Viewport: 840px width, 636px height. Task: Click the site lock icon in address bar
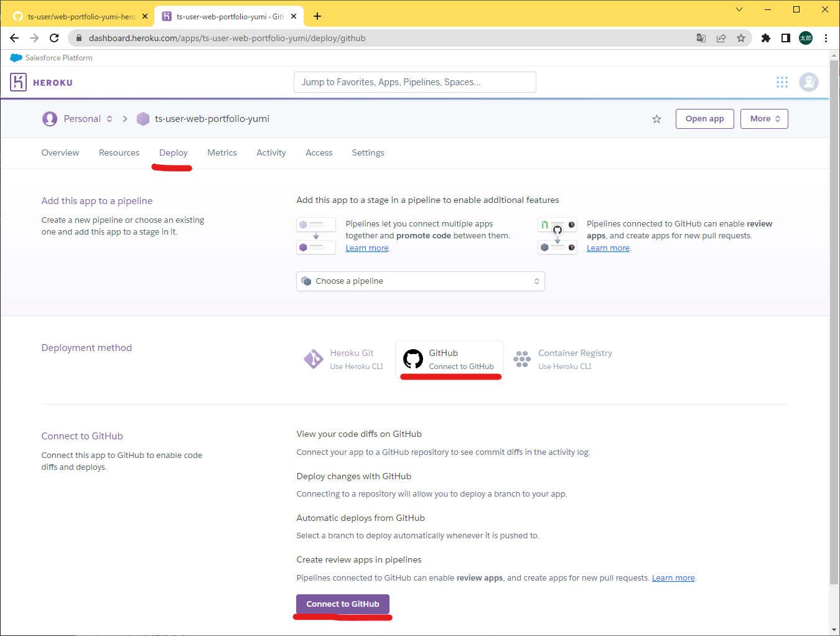click(x=79, y=38)
